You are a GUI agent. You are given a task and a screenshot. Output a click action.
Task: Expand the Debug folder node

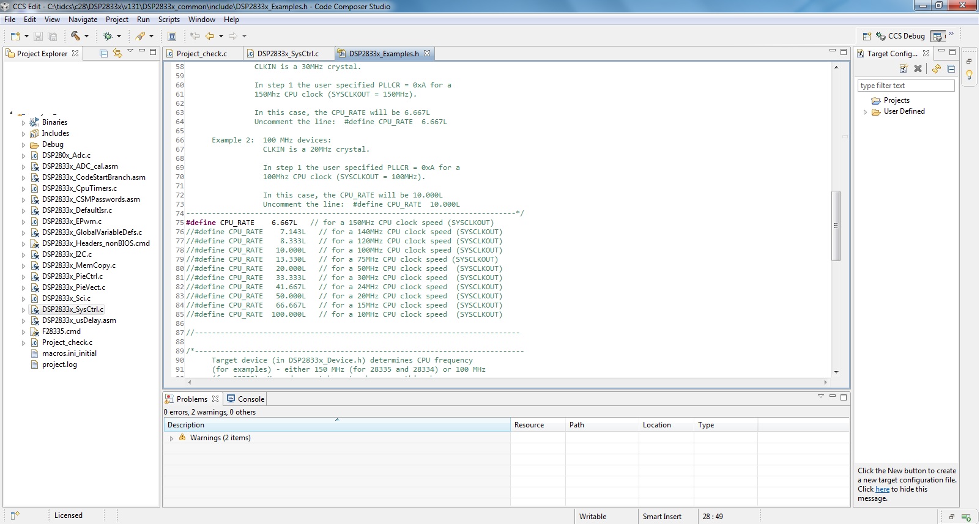tap(23, 145)
